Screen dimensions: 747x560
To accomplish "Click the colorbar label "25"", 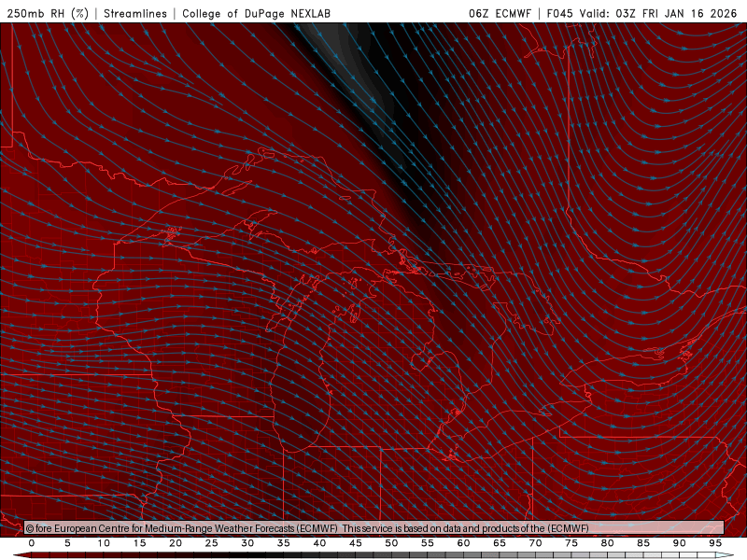I will [x=212, y=543].
